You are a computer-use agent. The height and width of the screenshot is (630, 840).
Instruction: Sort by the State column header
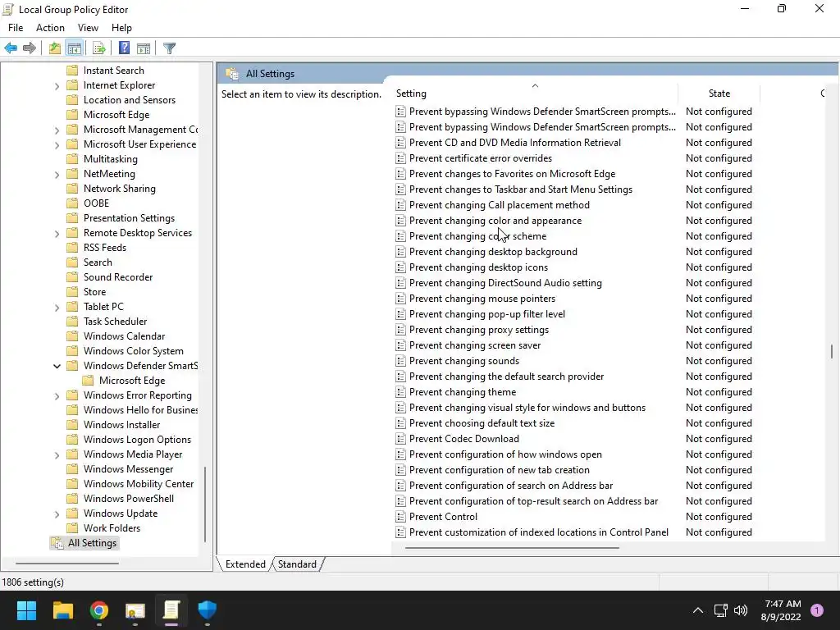[719, 94]
